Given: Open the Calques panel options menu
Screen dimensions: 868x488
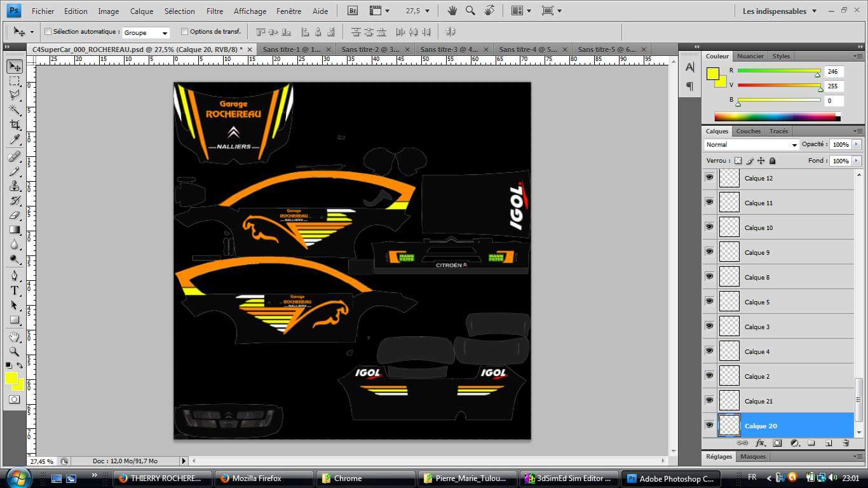Looking at the screenshot, I should coord(858,131).
